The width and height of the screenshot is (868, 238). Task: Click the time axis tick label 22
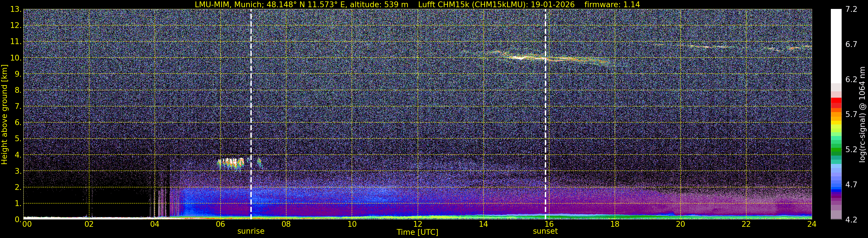pyautogui.click(x=746, y=224)
